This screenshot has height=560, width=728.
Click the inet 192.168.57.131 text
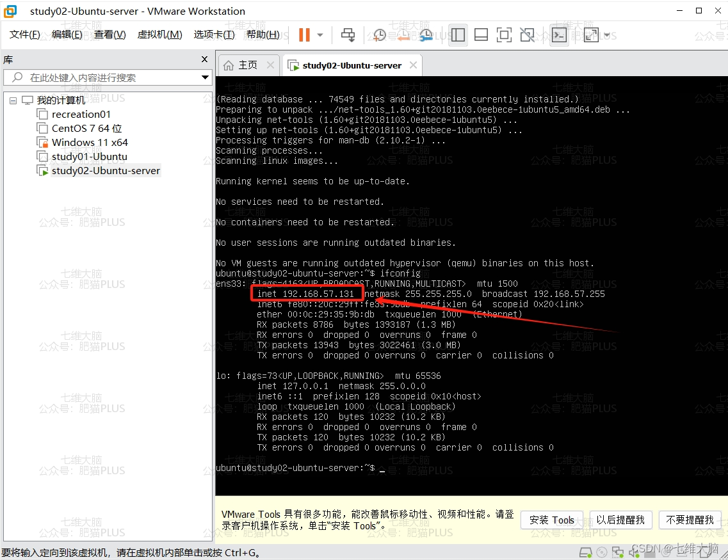[305, 294]
